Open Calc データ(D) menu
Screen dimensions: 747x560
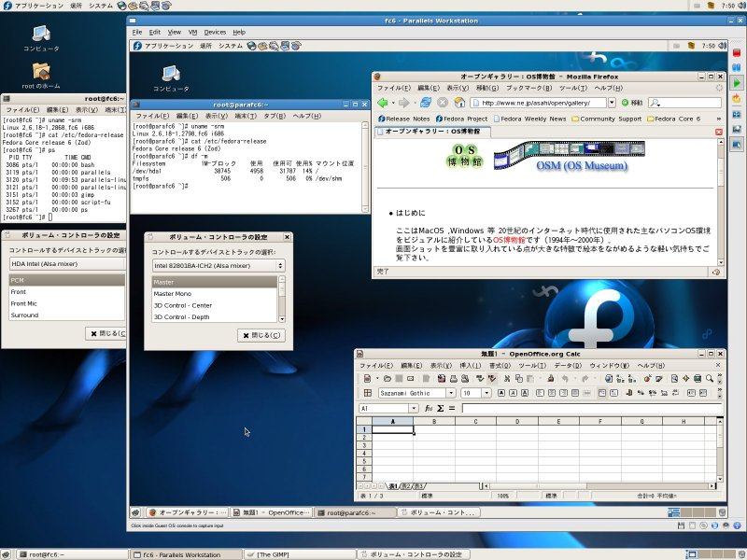(568, 366)
